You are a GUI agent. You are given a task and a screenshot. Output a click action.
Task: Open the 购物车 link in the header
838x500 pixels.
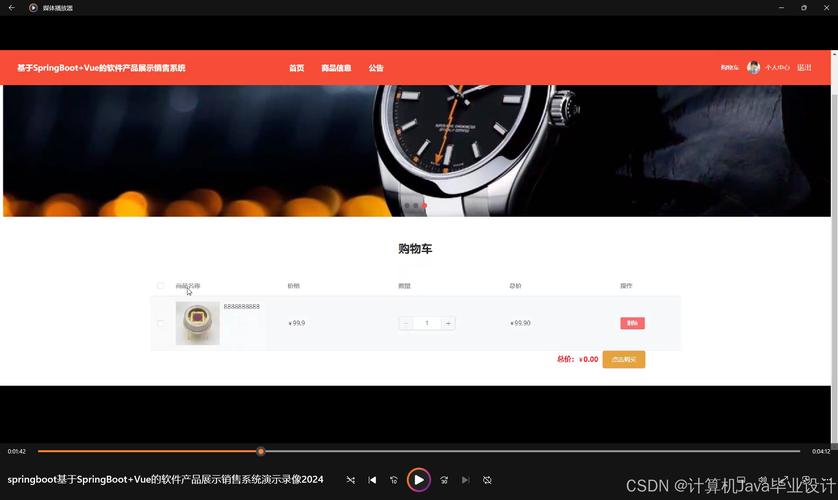pos(730,67)
